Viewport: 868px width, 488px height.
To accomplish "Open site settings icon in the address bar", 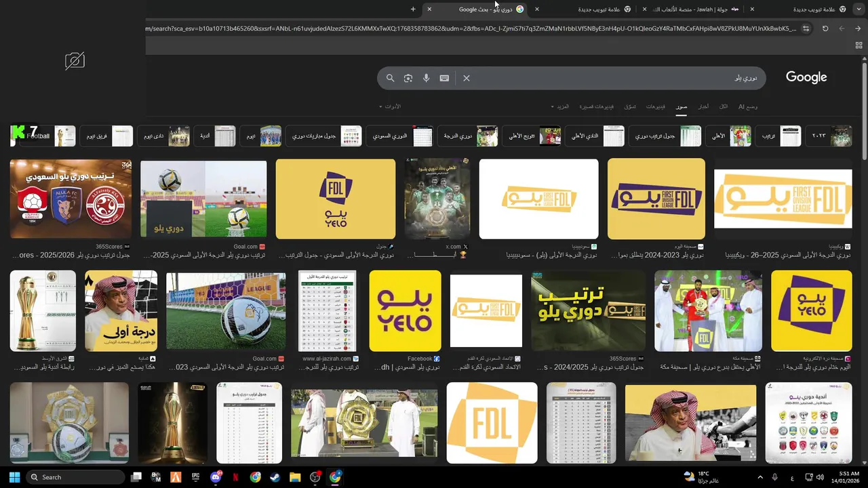I will (806, 28).
